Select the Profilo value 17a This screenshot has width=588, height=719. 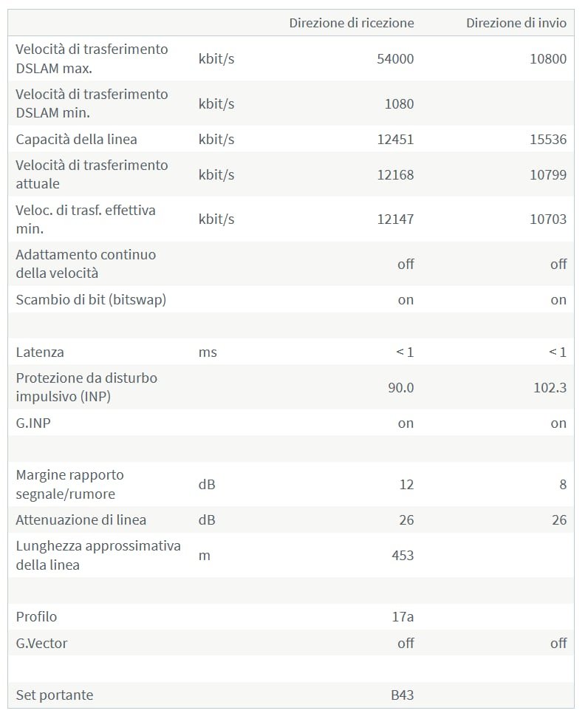click(x=403, y=616)
